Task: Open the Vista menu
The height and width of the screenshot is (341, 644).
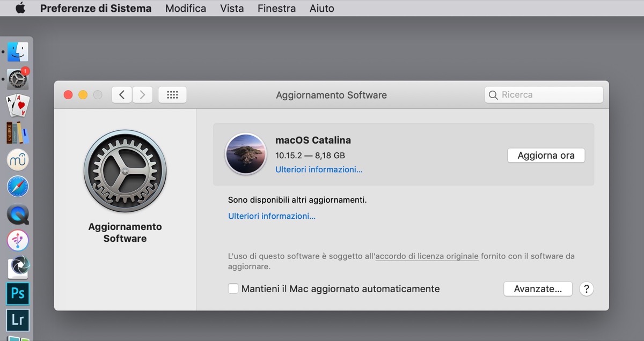Action: click(x=232, y=8)
